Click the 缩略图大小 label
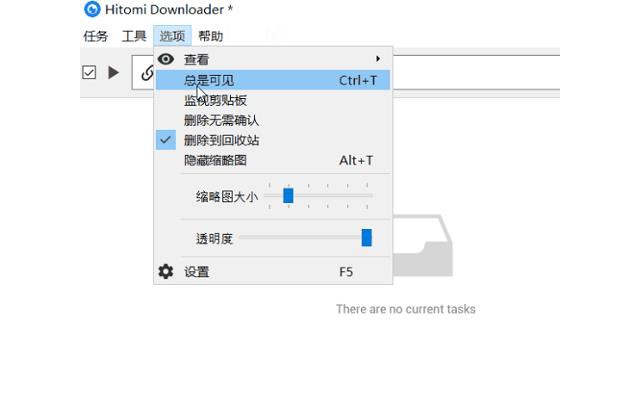640x400 pixels. coord(227,197)
